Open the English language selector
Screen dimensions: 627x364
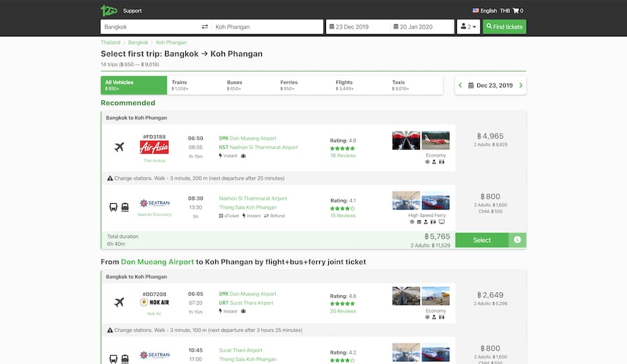(x=485, y=10)
